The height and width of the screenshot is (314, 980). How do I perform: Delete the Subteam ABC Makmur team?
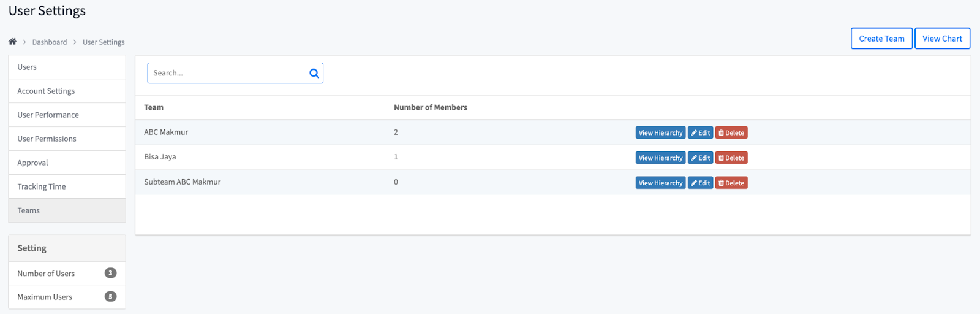731,183
